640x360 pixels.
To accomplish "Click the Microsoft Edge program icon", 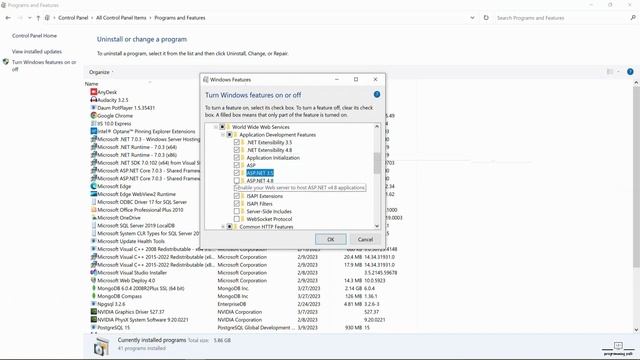I will [93, 186].
